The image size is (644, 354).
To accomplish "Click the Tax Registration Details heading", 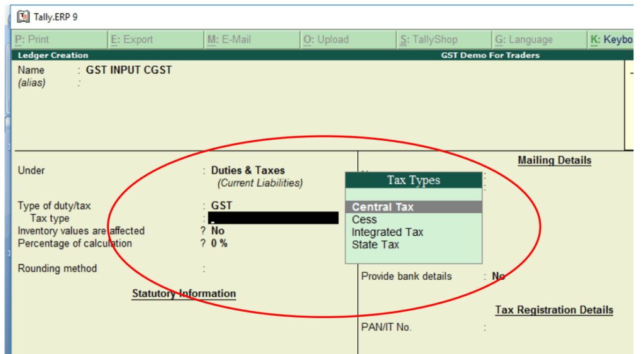I will pos(554,310).
